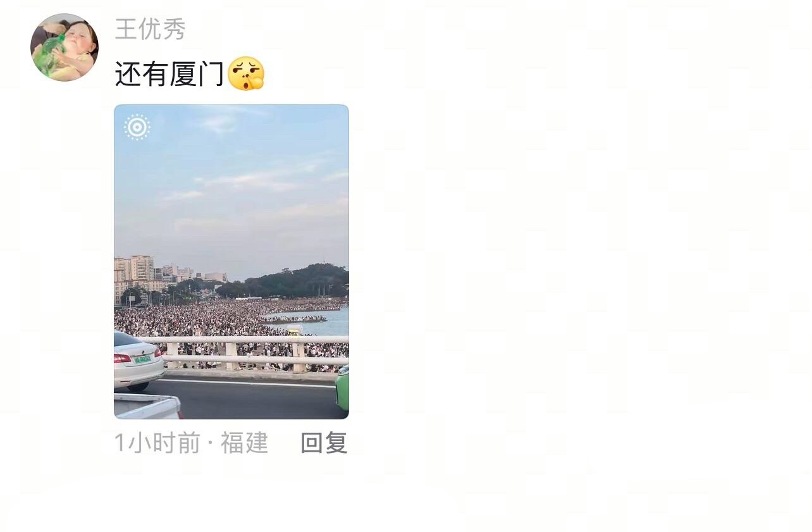Reply to the comment via 回复
The image size is (812, 532).
pyautogui.click(x=324, y=443)
